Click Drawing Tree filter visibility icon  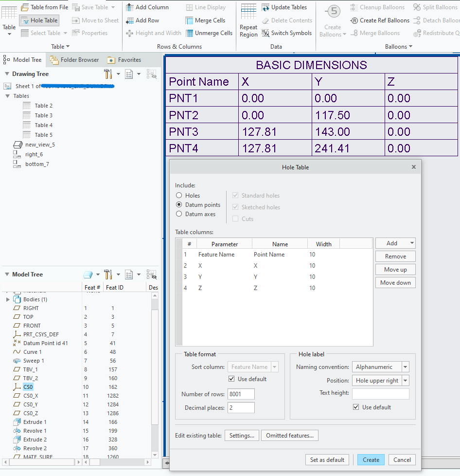point(152,74)
